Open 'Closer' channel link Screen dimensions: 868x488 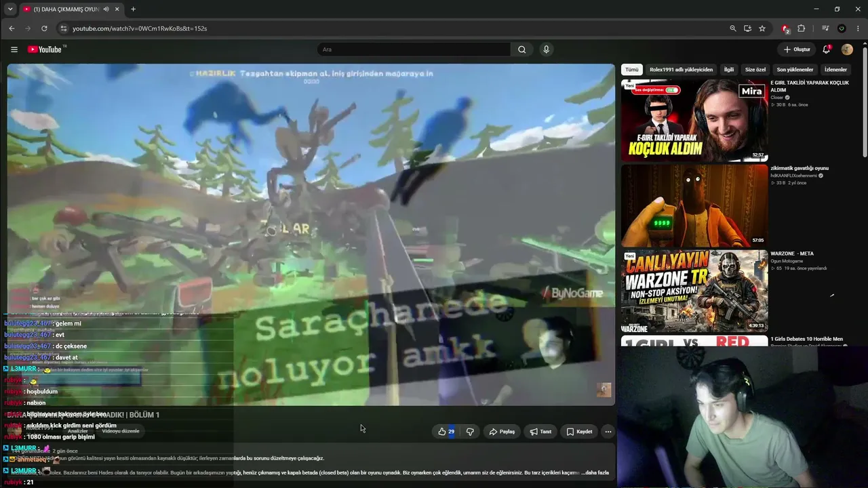point(777,98)
